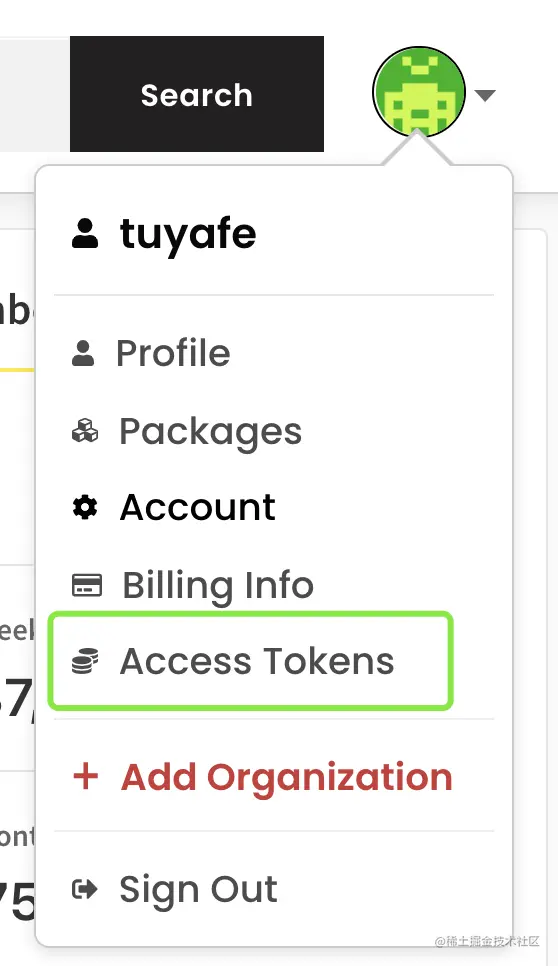Choose the highlighted Access Tokens item
This screenshot has height=966, width=558.
click(251, 661)
